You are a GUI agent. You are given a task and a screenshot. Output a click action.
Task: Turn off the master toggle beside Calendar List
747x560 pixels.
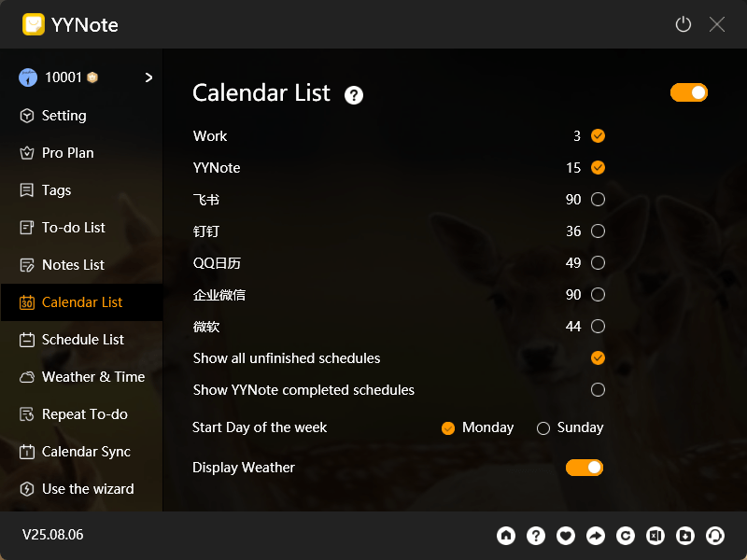point(689,92)
